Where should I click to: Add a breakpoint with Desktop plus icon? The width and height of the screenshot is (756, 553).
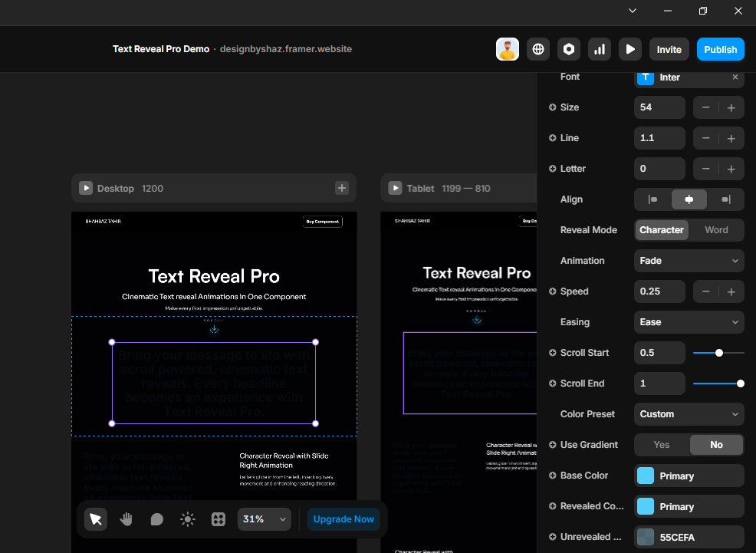click(x=342, y=188)
